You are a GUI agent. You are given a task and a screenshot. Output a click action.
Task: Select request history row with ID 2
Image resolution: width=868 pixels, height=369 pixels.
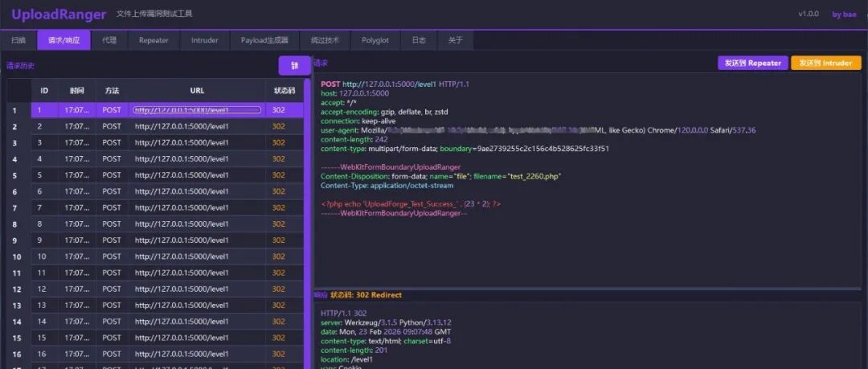pyautogui.click(x=167, y=126)
